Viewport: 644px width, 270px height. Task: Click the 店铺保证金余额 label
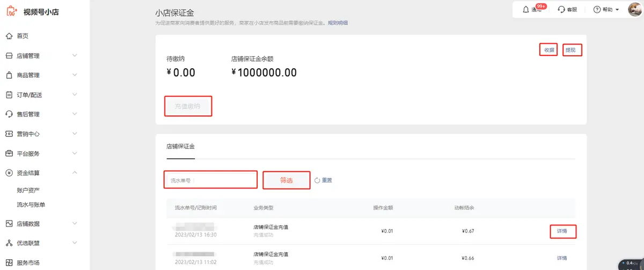click(x=252, y=59)
